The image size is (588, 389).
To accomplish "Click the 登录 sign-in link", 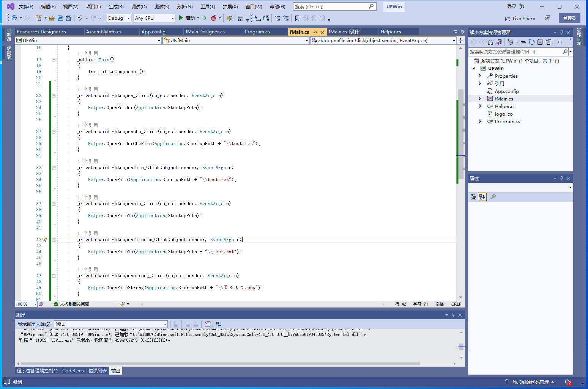I will click(512, 6).
